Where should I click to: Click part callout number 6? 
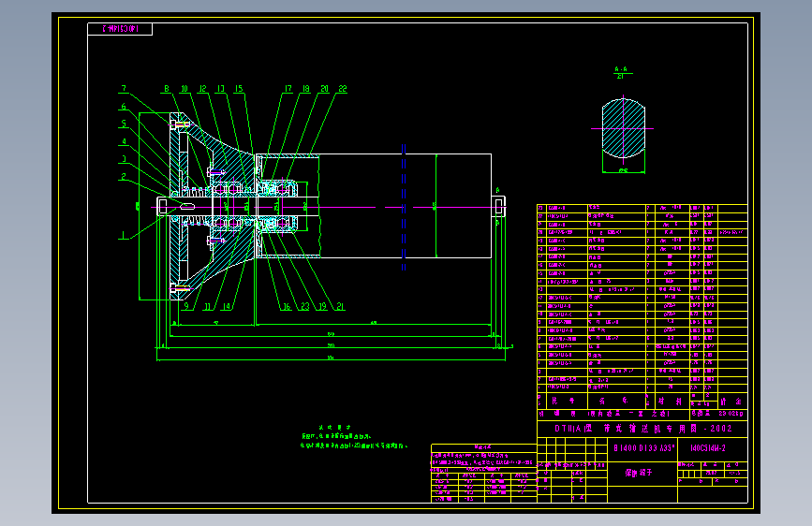pyautogui.click(x=124, y=107)
